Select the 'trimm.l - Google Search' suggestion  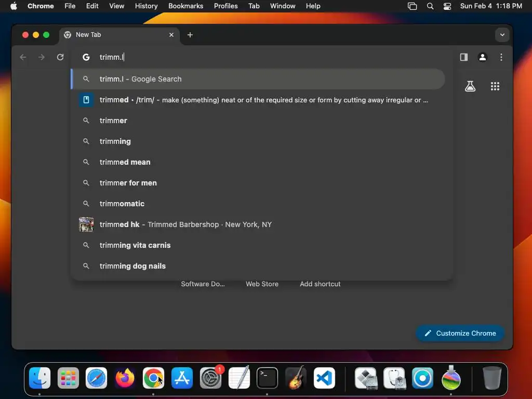point(258,79)
